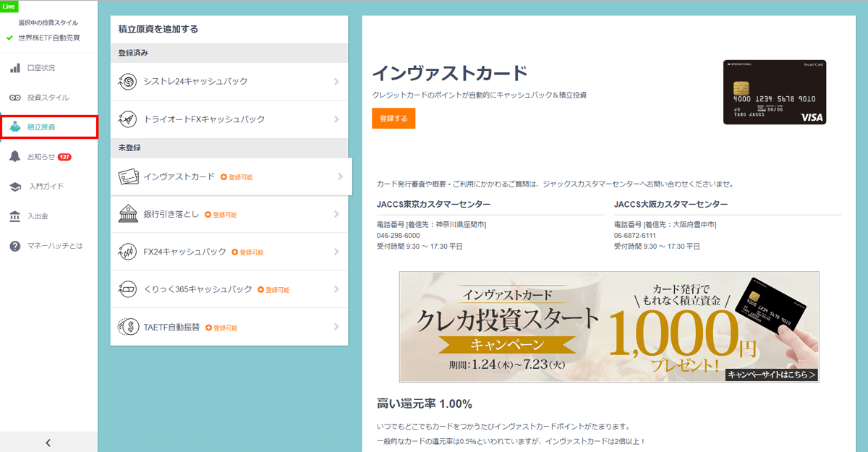Click the JACCS東京カスタマーセンター heading
Screen dimensions: 868x452
pyautogui.click(x=433, y=205)
